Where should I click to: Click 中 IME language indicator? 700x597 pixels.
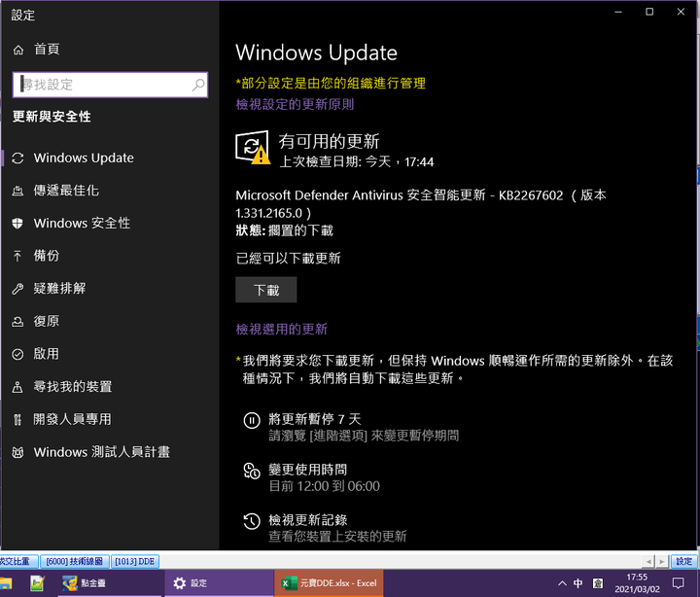point(578,583)
